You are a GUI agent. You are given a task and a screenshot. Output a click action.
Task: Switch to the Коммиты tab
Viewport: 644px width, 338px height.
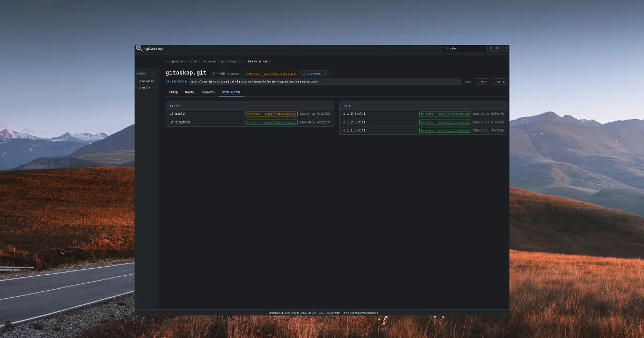pos(208,92)
